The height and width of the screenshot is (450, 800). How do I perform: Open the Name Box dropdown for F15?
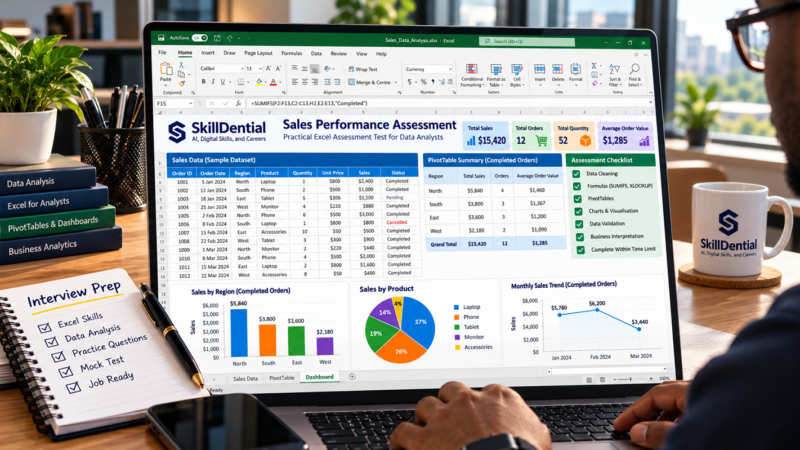191,103
